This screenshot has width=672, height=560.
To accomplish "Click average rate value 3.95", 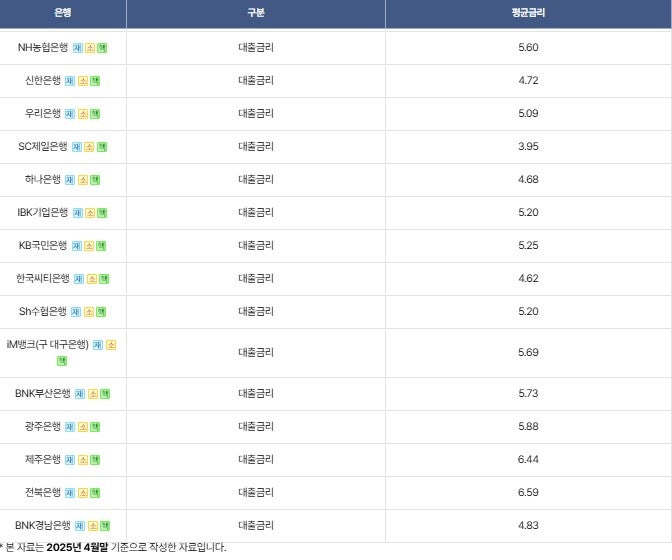I will (528, 147).
